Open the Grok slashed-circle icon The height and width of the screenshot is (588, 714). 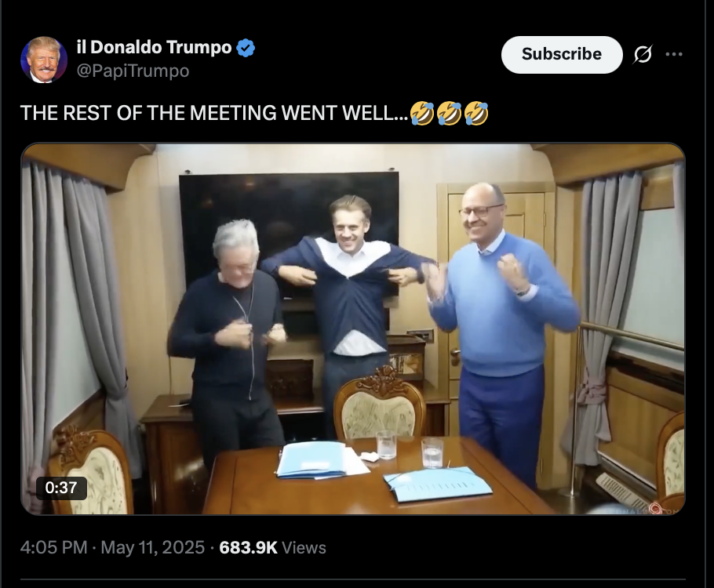(x=643, y=55)
